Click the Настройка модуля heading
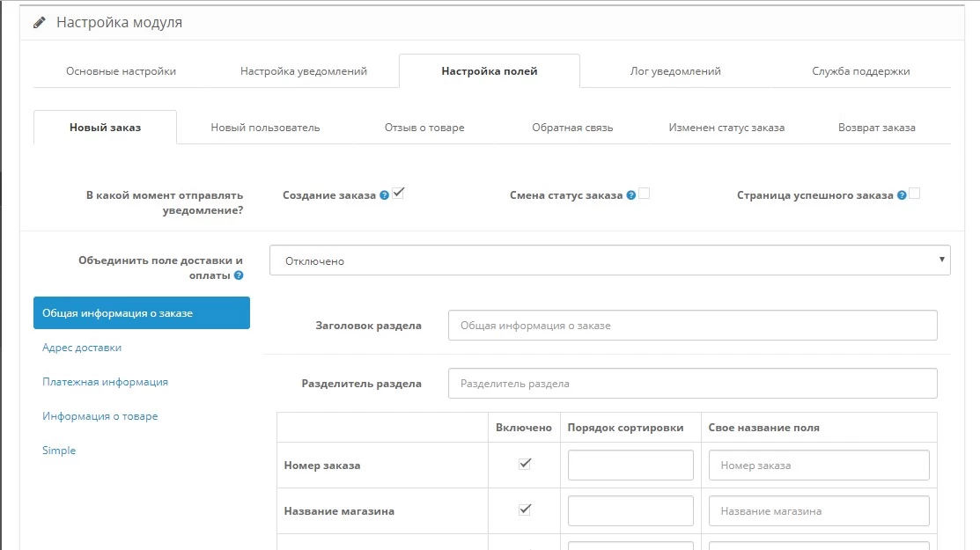The image size is (980, 550). click(x=120, y=23)
